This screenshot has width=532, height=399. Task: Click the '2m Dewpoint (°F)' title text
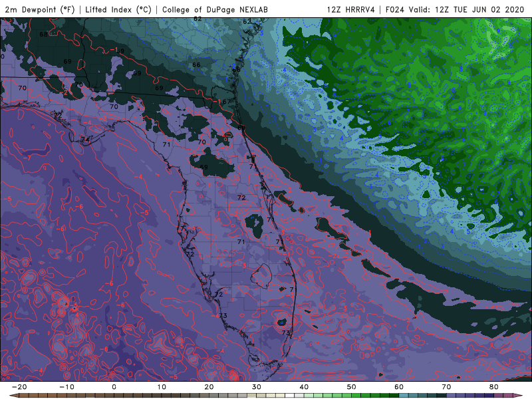[40, 9]
